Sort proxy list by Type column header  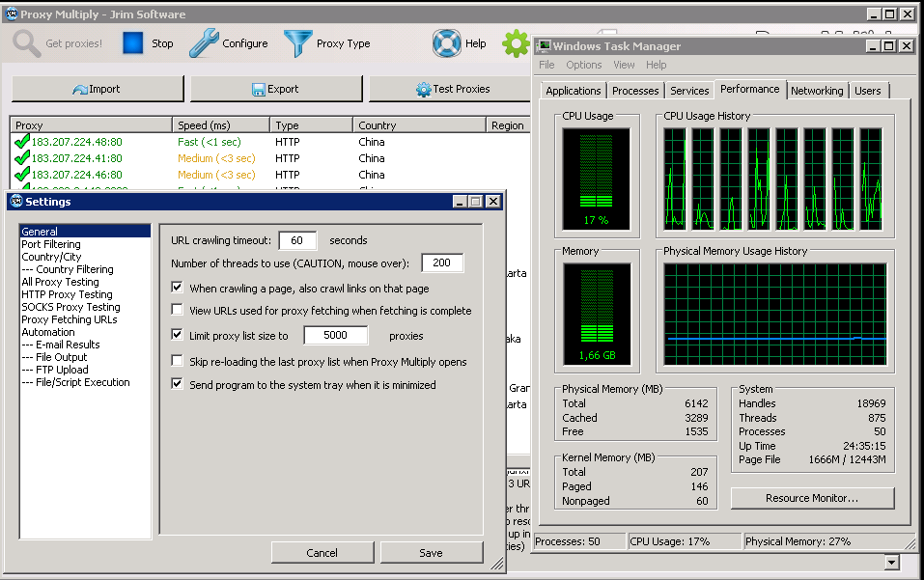pyautogui.click(x=311, y=124)
